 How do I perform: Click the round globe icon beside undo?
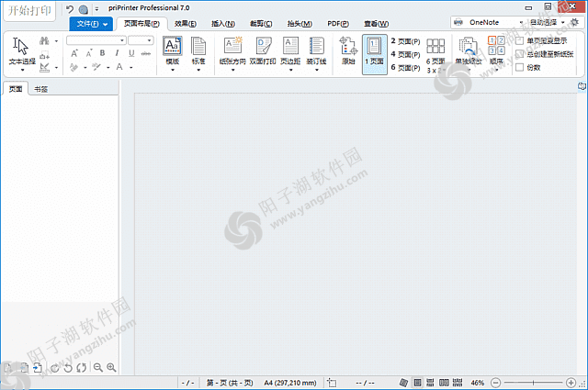[x=84, y=9]
